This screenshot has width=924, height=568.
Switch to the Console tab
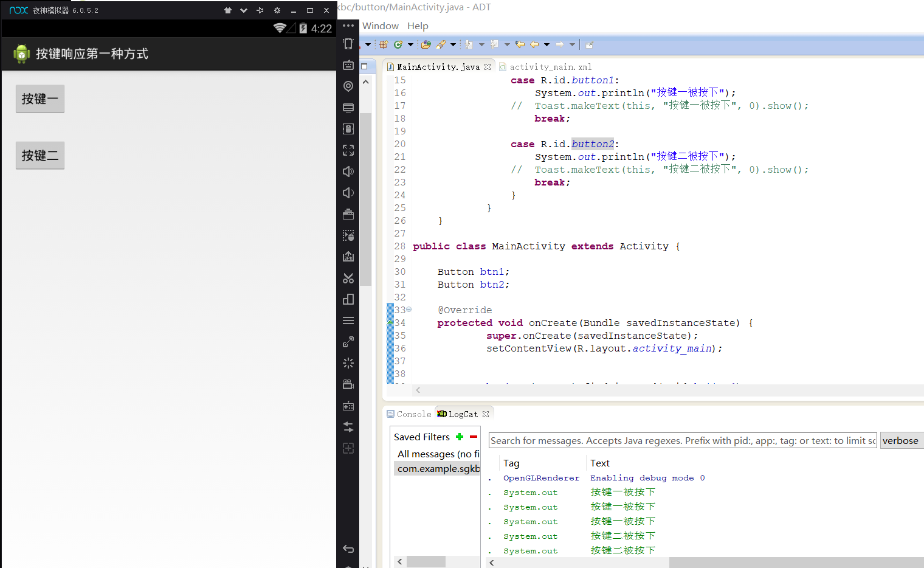coord(409,414)
